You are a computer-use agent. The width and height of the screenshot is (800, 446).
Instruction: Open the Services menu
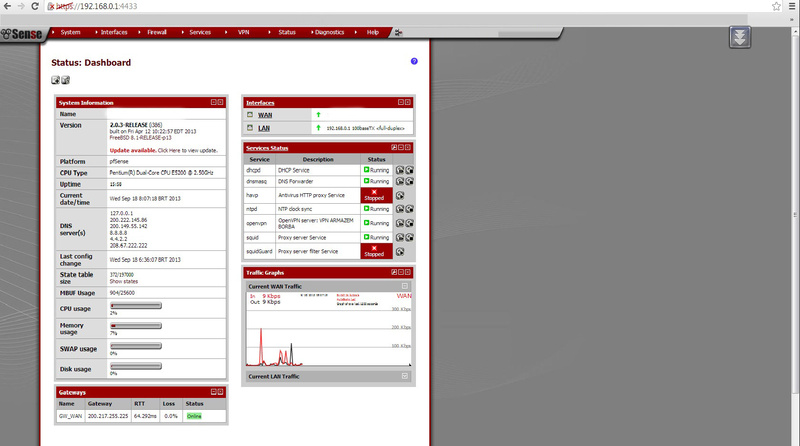[200, 32]
